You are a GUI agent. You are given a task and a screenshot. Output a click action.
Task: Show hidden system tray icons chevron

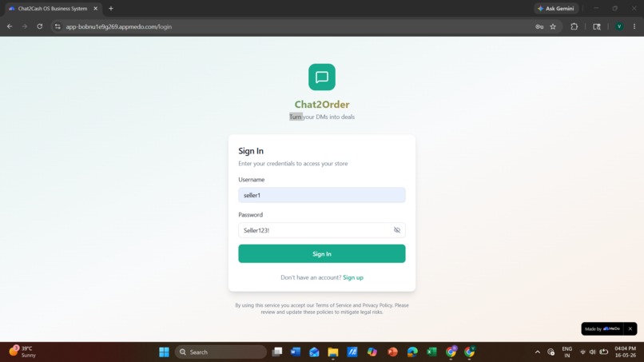coord(537,352)
